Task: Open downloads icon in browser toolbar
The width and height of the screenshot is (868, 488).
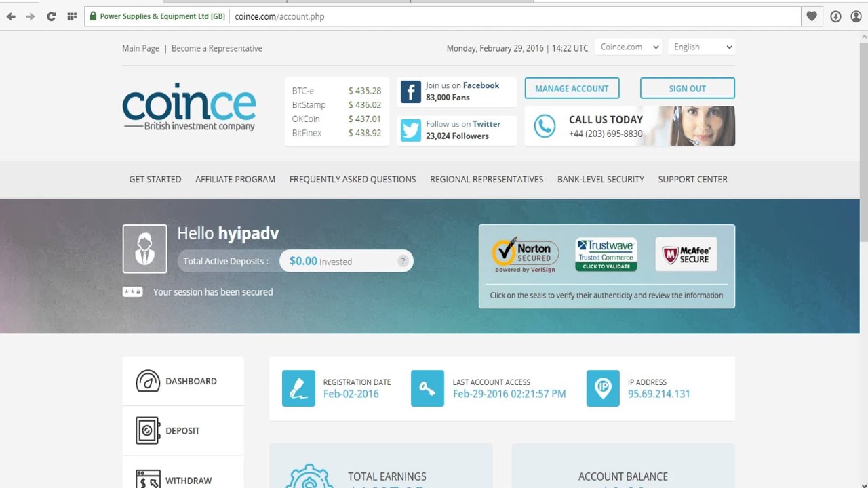Action: click(836, 16)
